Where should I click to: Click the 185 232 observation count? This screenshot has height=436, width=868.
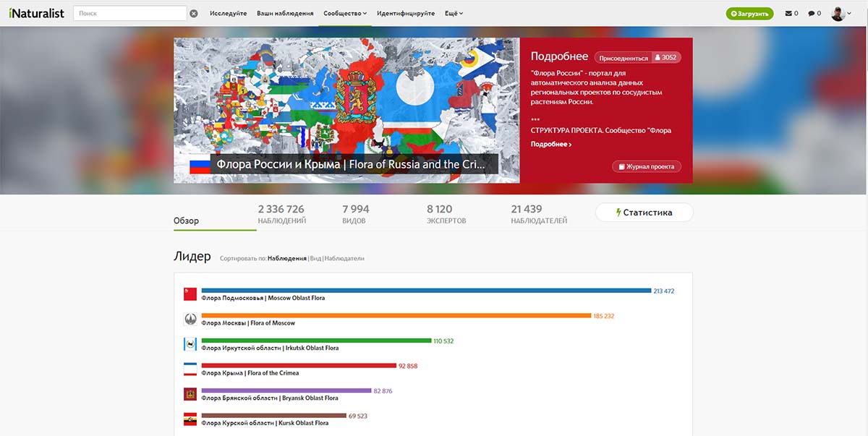604,316
